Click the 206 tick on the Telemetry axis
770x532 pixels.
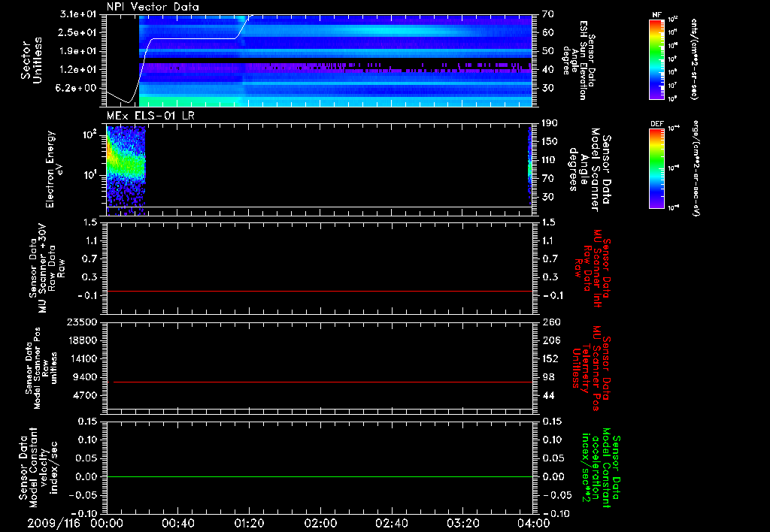point(550,340)
